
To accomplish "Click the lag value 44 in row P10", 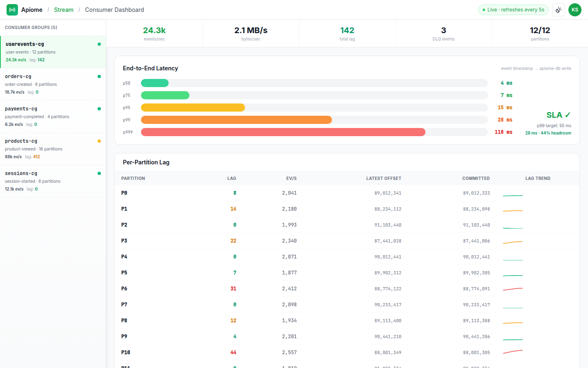I will coord(233,352).
